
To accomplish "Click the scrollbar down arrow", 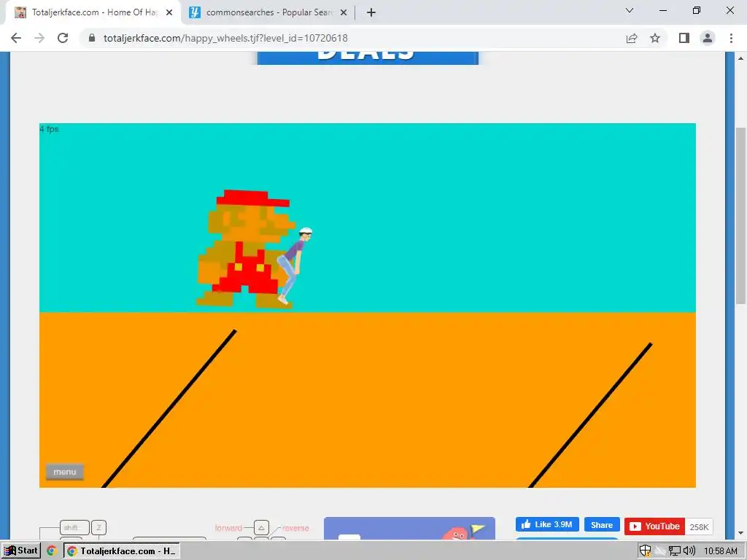I will (740, 533).
